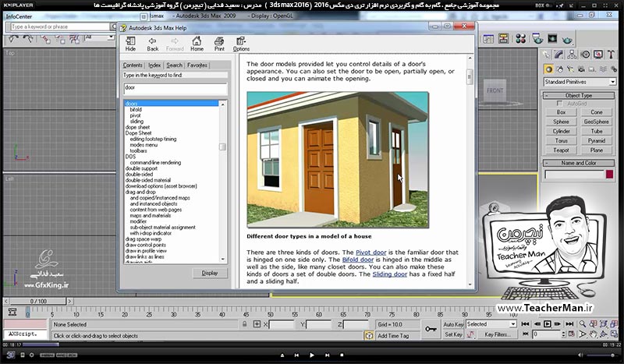Viewport: 624px width, 364px height.
Task: Click the index list scroll-down arrow
Action: pyautogui.click(x=222, y=259)
